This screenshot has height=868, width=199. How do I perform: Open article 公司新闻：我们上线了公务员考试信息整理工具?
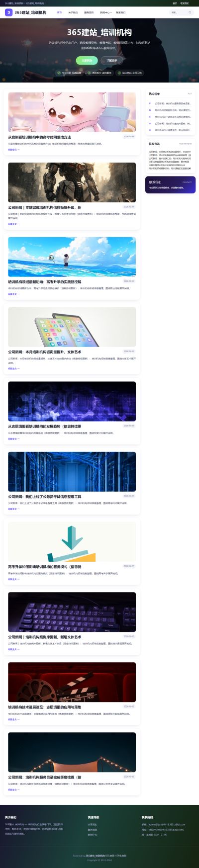[x=45, y=497]
